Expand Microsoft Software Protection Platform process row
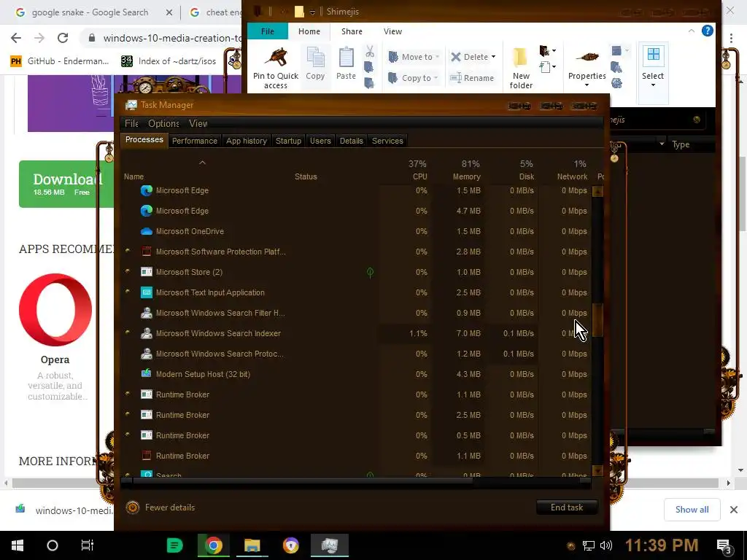Viewport: 747px width, 560px height. pyautogui.click(x=127, y=251)
